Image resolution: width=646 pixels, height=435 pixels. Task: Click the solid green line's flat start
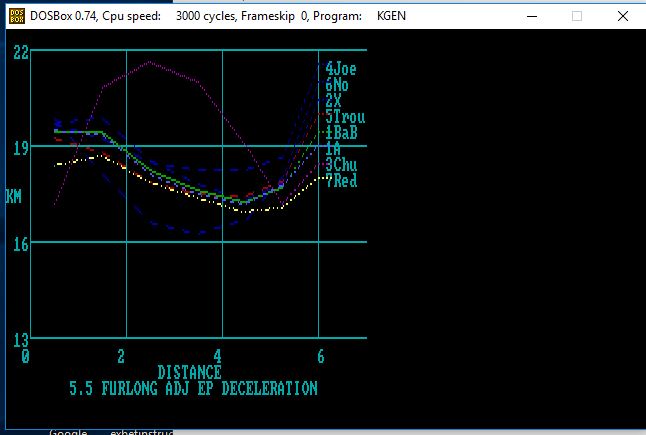[x=78, y=132]
